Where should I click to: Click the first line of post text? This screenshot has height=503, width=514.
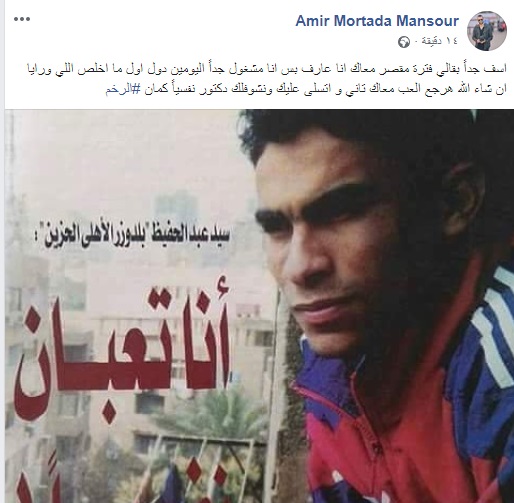tap(267, 69)
